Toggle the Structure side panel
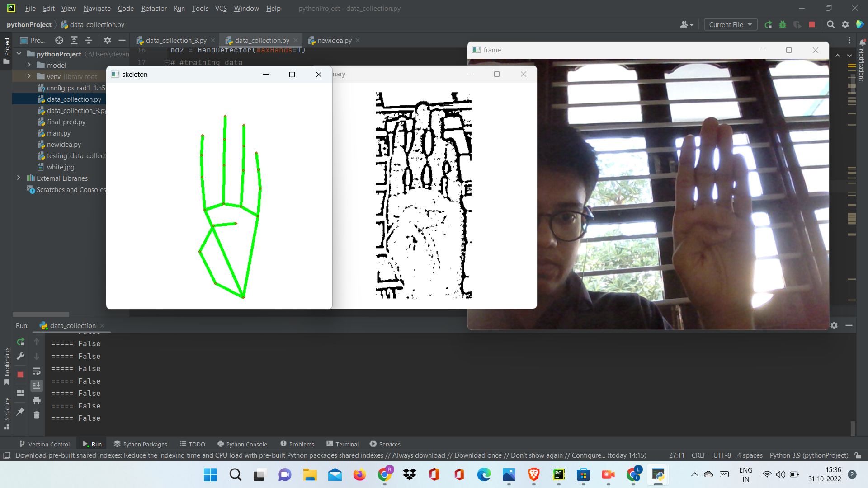The image size is (868, 488). point(7,413)
